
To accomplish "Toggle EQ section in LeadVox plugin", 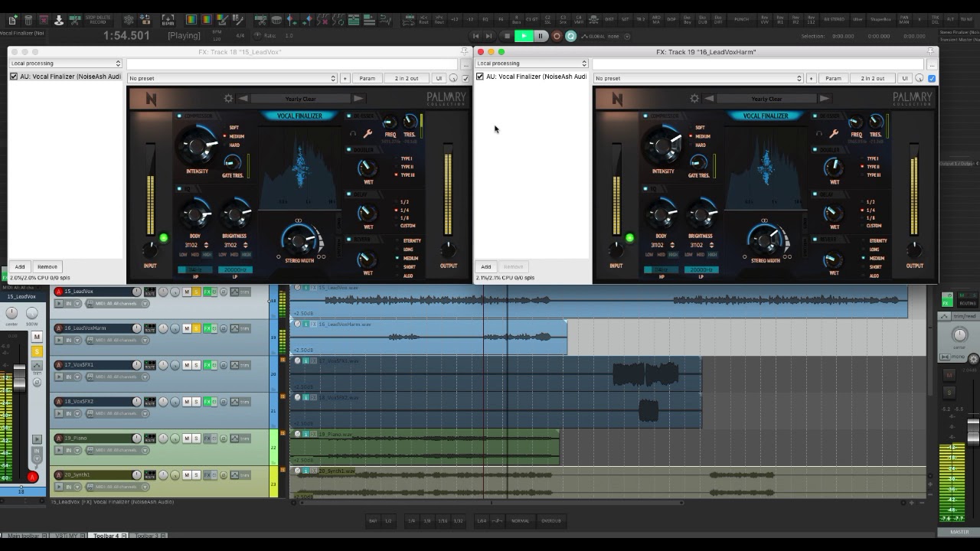I will 180,188.
